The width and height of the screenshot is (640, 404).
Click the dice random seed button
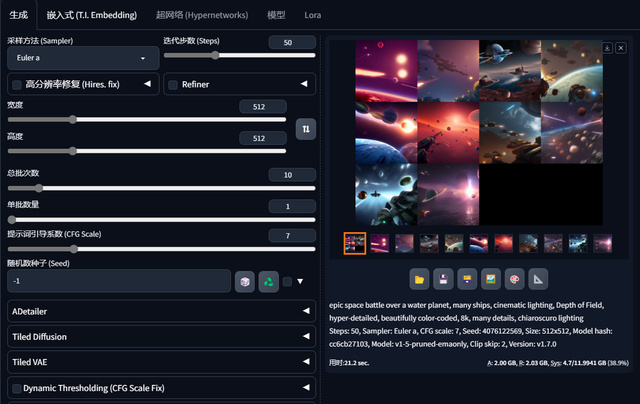[x=245, y=282]
